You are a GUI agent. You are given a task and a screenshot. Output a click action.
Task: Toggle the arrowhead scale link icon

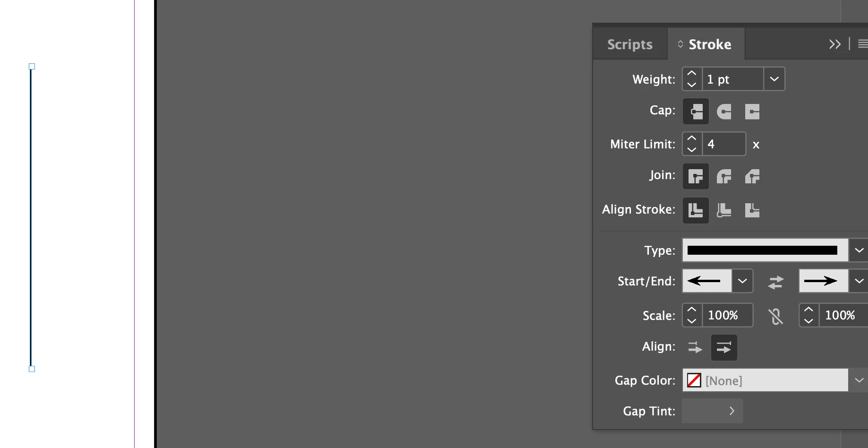(775, 316)
